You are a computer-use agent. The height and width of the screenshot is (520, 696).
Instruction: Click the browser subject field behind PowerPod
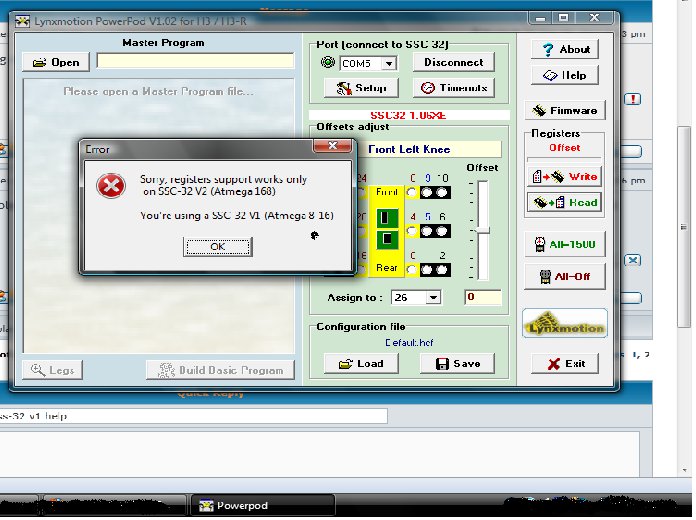194,416
